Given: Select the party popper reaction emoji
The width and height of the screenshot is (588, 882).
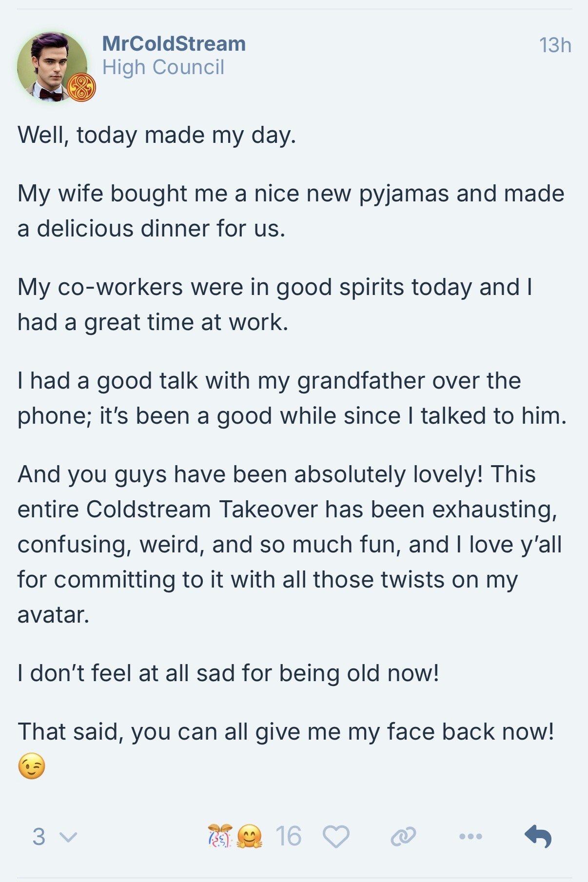Looking at the screenshot, I should click(x=220, y=836).
